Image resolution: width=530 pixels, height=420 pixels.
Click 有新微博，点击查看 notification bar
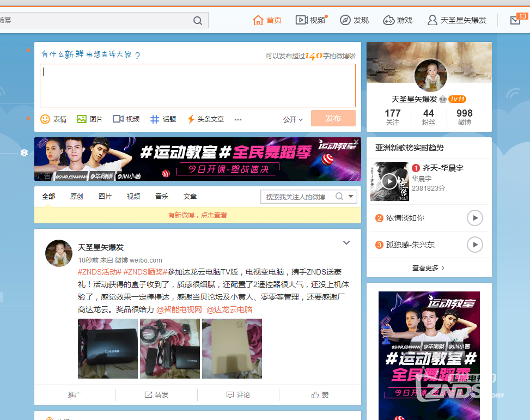click(x=197, y=215)
